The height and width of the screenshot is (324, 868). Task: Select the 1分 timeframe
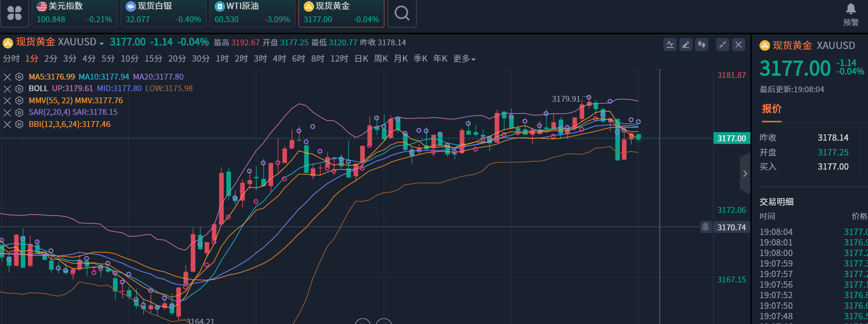coord(32,59)
